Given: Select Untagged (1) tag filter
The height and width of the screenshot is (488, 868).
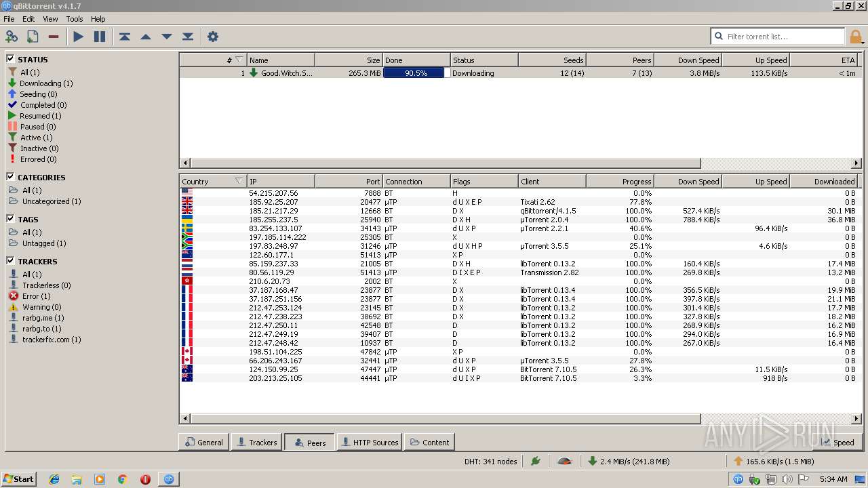Looking at the screenshot, I should coord(44,243).
